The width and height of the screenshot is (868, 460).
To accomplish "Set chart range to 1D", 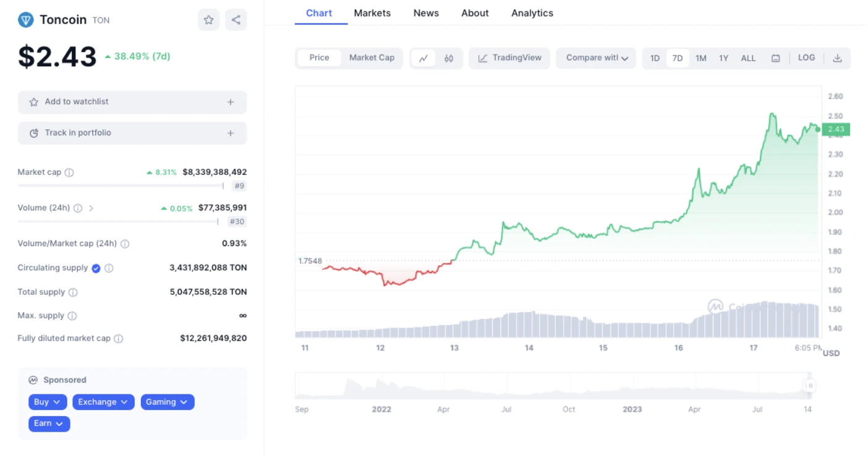I will click(655, 58).
